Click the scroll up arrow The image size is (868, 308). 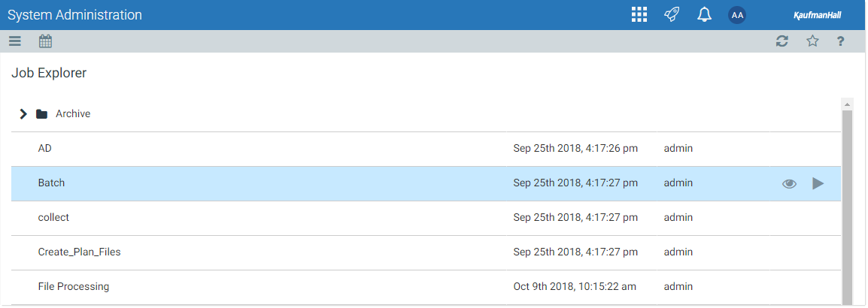click(x=847, y=104)
